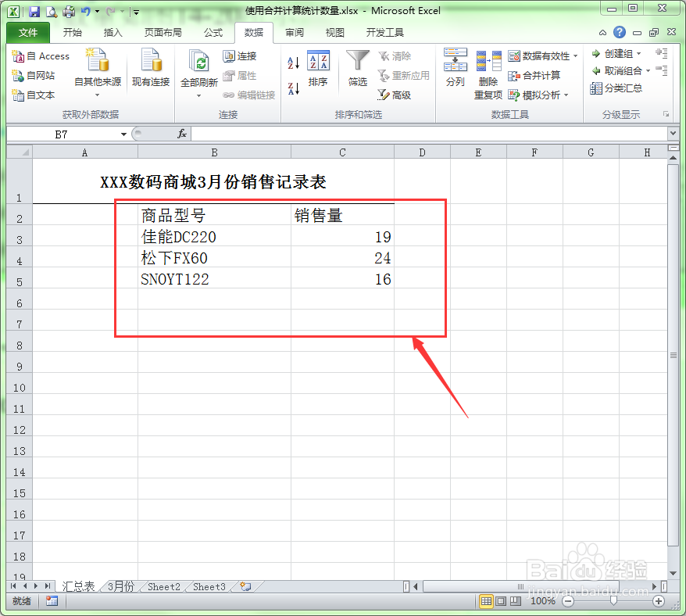Viewport: 686px width, 616px height.
Task: Open Outline group dialog launcher
Action: click(666, 114)
